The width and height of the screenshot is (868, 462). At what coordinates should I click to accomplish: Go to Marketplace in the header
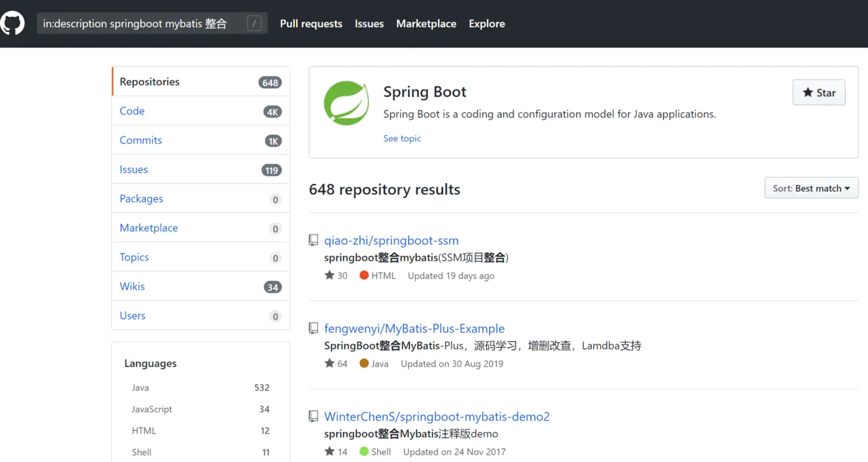point(426,24)
